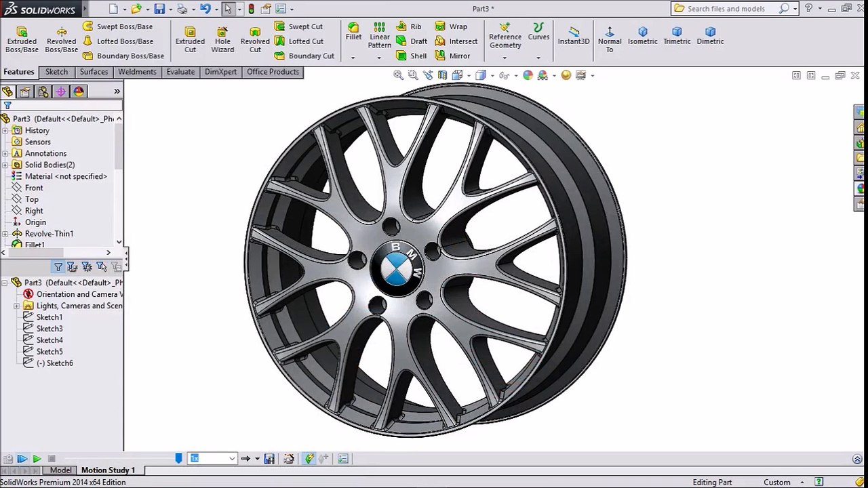Select the Front plane
This screenshot has width=868, height=488.
[x=28, y=188]
